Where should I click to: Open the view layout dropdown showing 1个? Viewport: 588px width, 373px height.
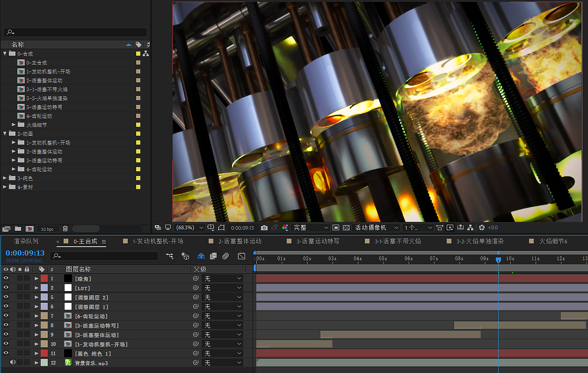tap(418, 227)
